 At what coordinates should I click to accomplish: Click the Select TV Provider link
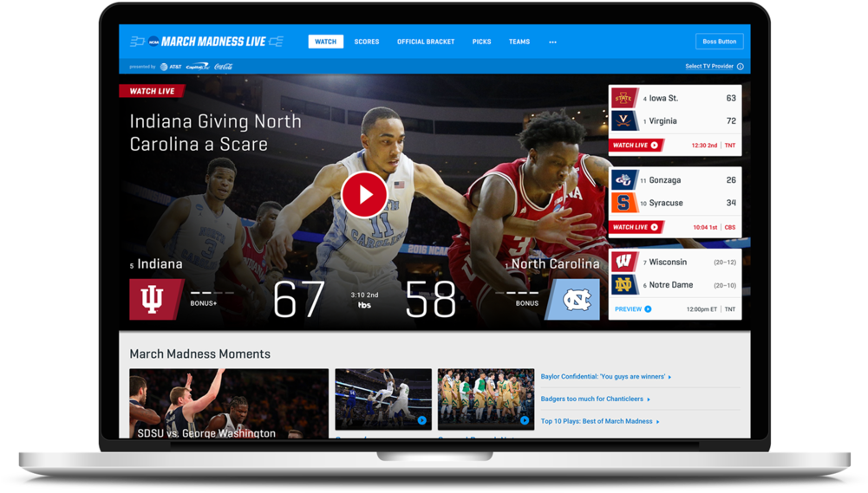[x=709, y=67]
